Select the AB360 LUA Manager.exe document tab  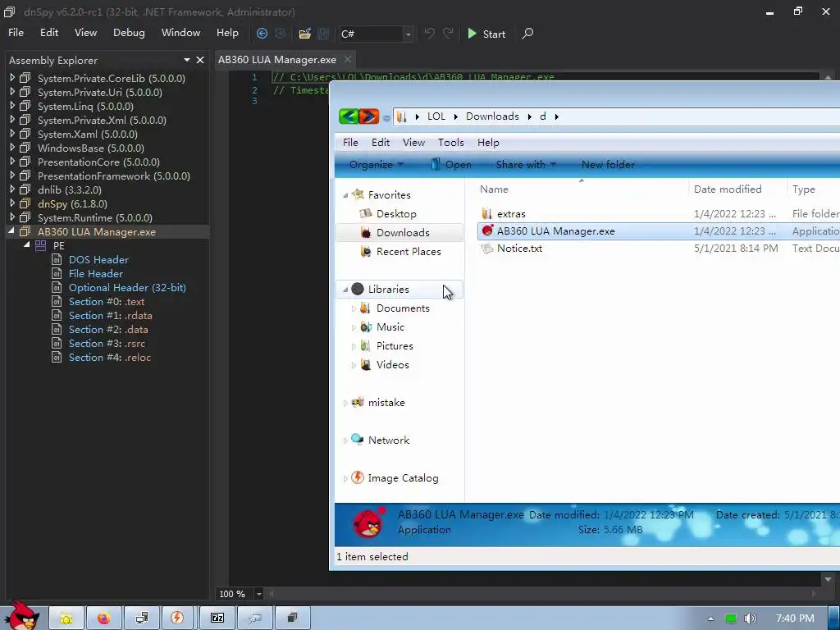(277, 59)
